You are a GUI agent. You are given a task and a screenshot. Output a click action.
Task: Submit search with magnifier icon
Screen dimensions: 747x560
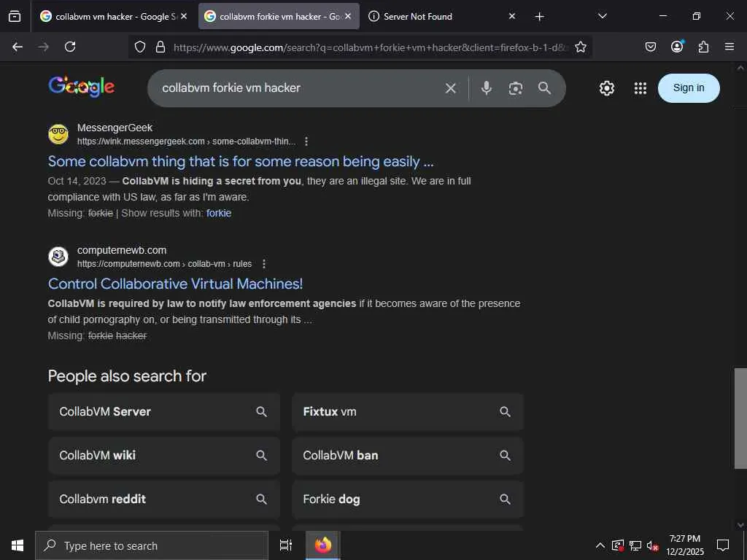click(x=544, y=88)
